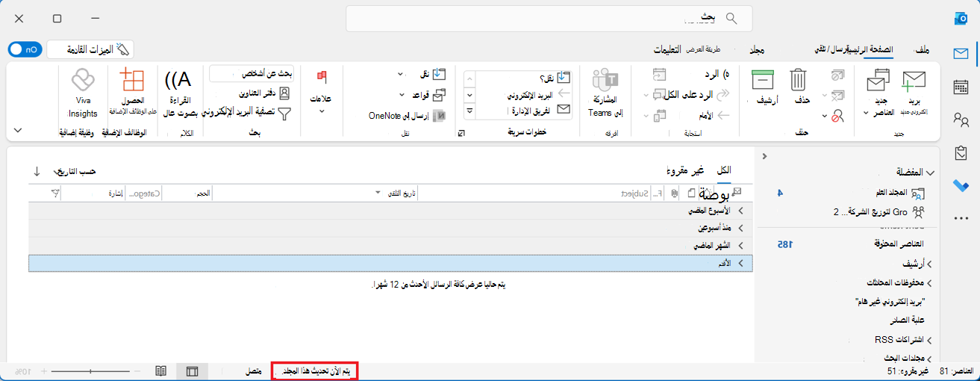Open the التعليمات Help tab
This screenshot has width=980, height=381.
667,49
